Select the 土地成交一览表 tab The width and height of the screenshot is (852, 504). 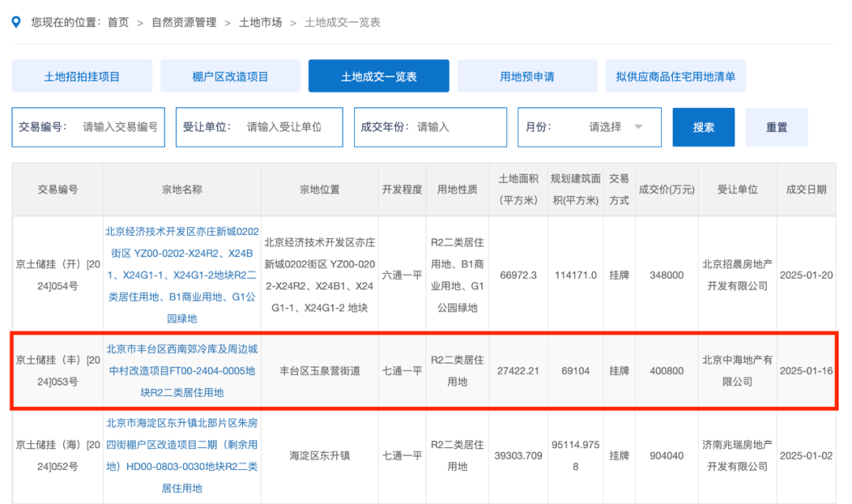(x=379, y=77)
